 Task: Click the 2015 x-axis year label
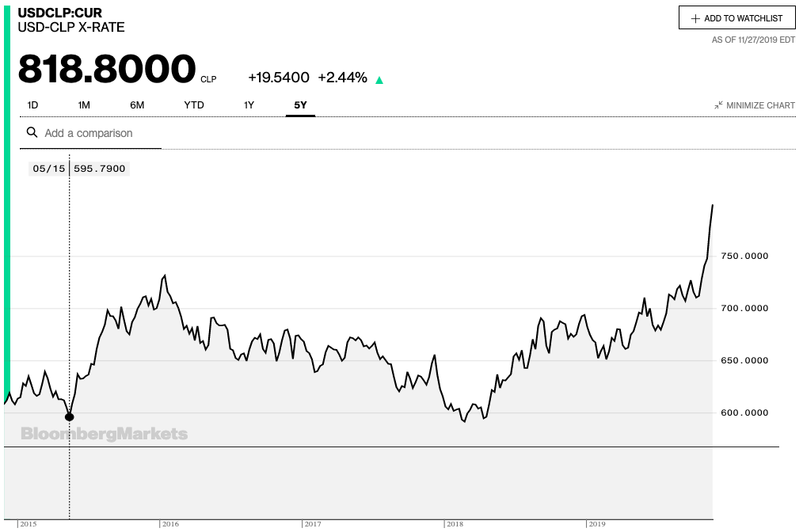(29, 524)
